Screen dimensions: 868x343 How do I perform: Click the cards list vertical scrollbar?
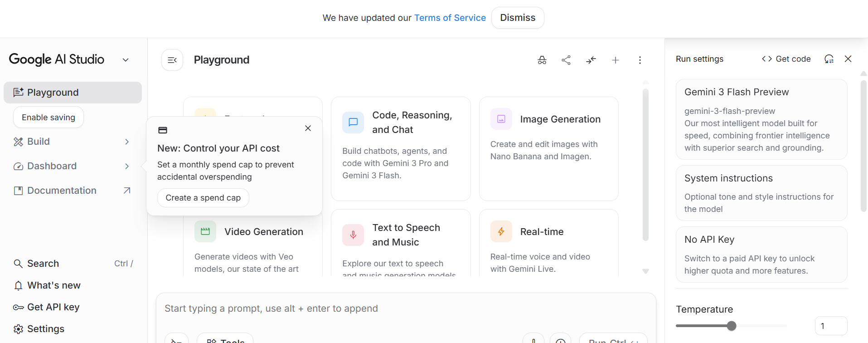coord(645,165)
